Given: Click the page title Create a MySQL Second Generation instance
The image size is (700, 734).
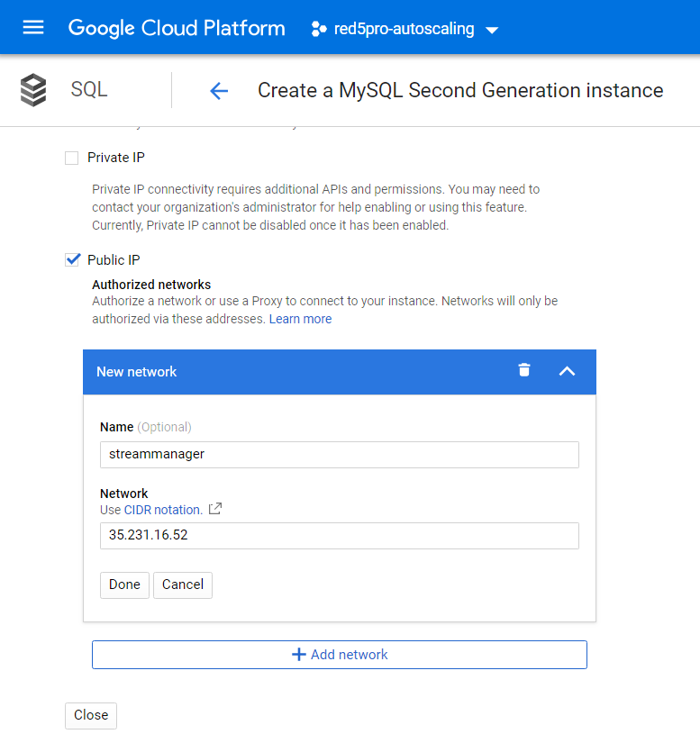Looking at the screenshot, I should pyautogui.click(x=460, y=90).
